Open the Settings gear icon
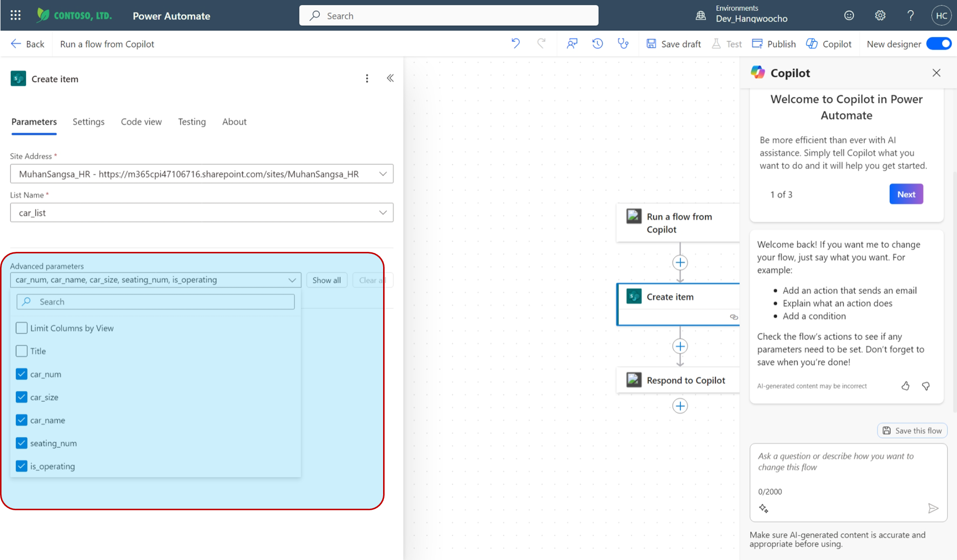Image resolution: width=957 pixels, height=560 pixels. (x=880, y=15)
